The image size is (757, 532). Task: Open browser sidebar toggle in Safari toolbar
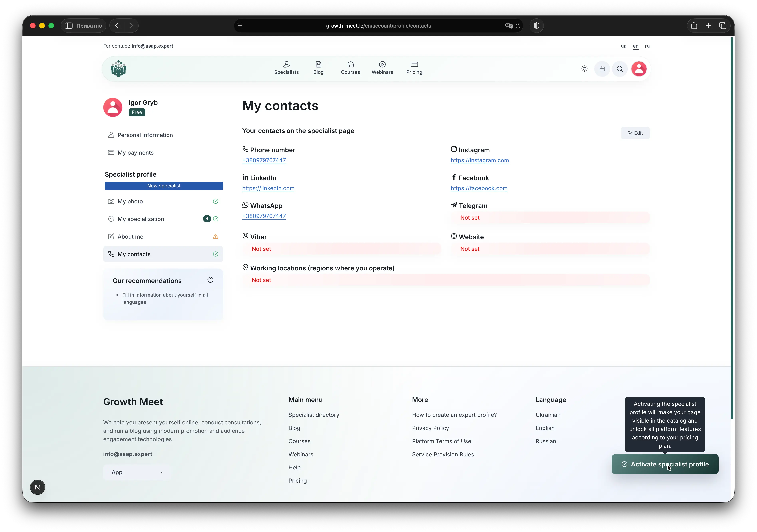pyautogui.click(x=69, y=25)
